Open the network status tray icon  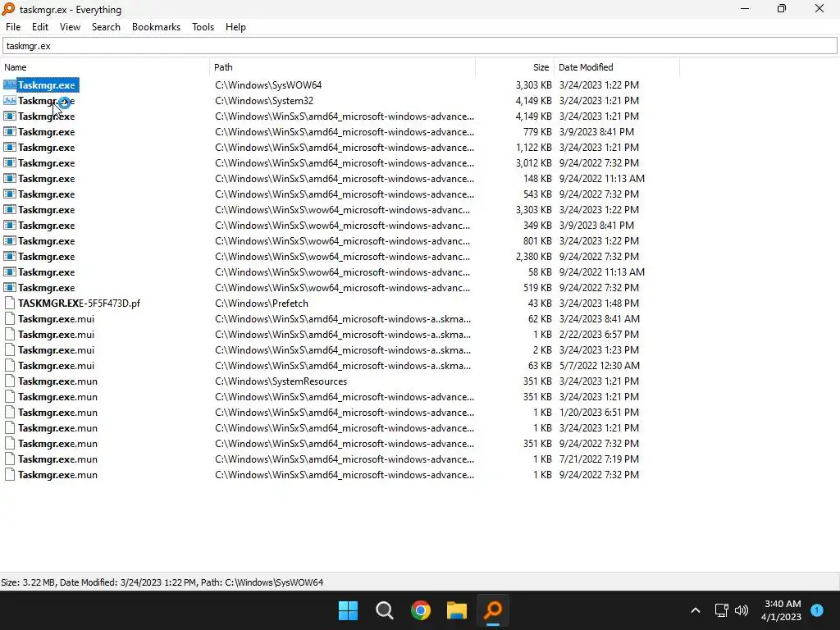(721, 610)
